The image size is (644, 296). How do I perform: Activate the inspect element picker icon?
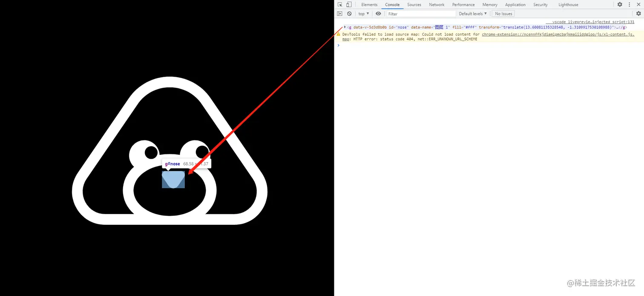(340, 5)
